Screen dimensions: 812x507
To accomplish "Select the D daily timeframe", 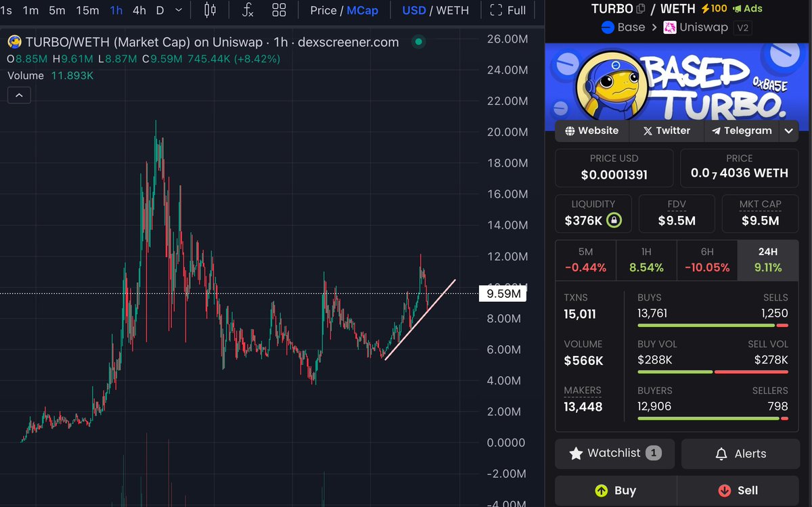I will click(160, 10).
